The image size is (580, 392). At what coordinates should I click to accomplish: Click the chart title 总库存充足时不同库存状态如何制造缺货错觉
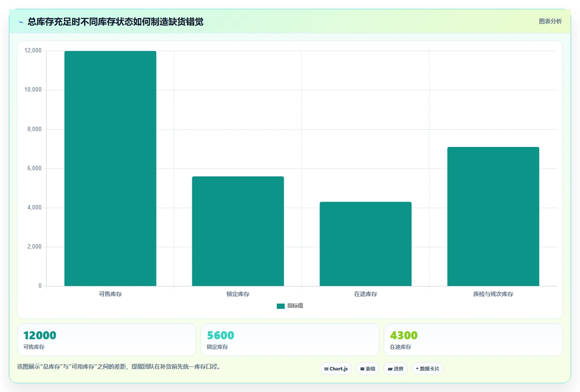pyautogui.click(x=115, y=22)
